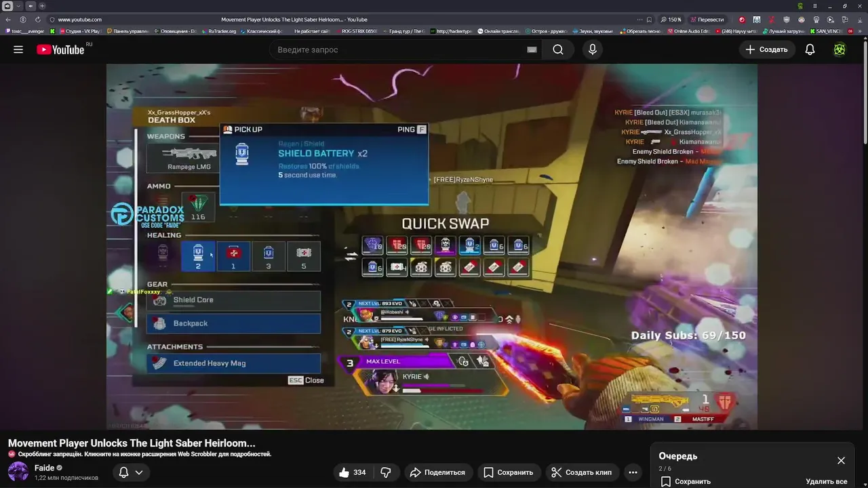868x488 pixels.
Task: Close the Очередь queue panel
Action: pyautogui.click(x=841, y=461)
